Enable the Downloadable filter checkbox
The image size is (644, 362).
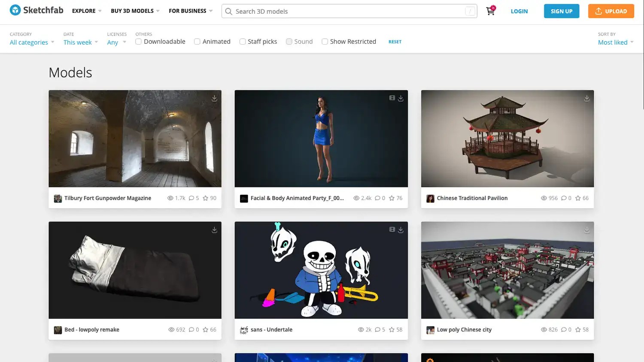click(138, 42)
